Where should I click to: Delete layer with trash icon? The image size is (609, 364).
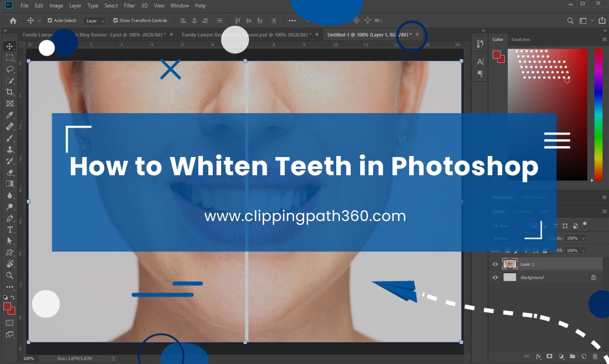tap(595, 356)
